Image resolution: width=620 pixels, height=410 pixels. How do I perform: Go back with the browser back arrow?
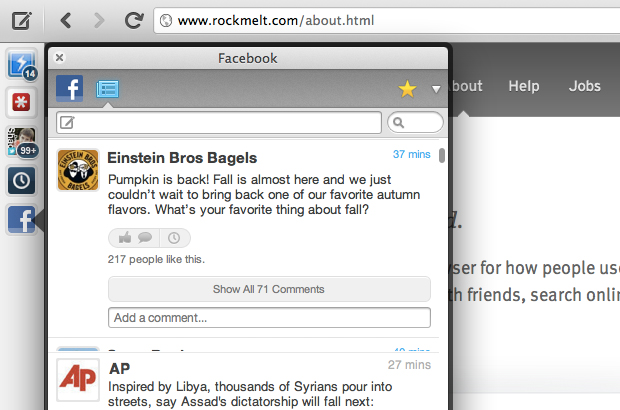click(x=66, y=21)
